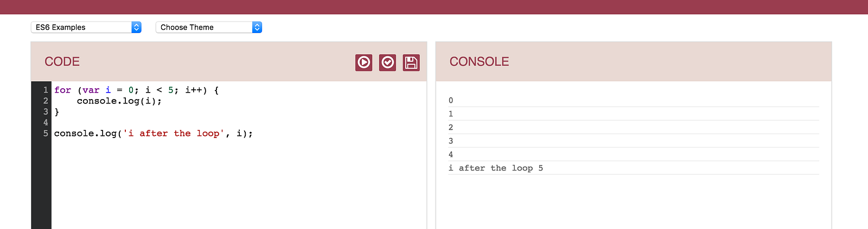Open the Choose Theme dropdown
The width and height of the screenshot is (868, 229).
(x=209, y=27)
